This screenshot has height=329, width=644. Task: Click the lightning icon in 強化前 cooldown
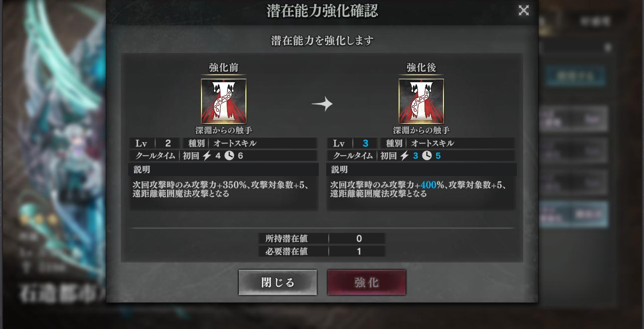pos(207,156)
